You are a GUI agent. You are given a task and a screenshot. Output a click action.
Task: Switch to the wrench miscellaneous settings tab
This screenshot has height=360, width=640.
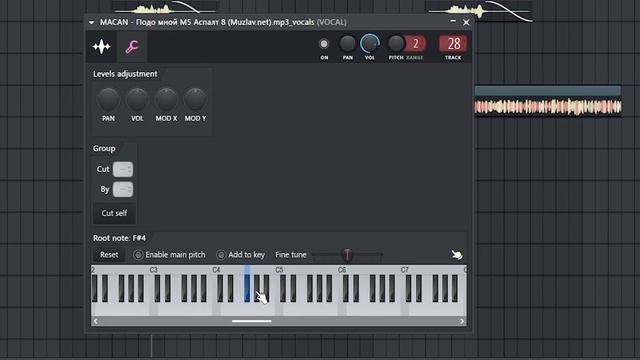coord(131,47)
